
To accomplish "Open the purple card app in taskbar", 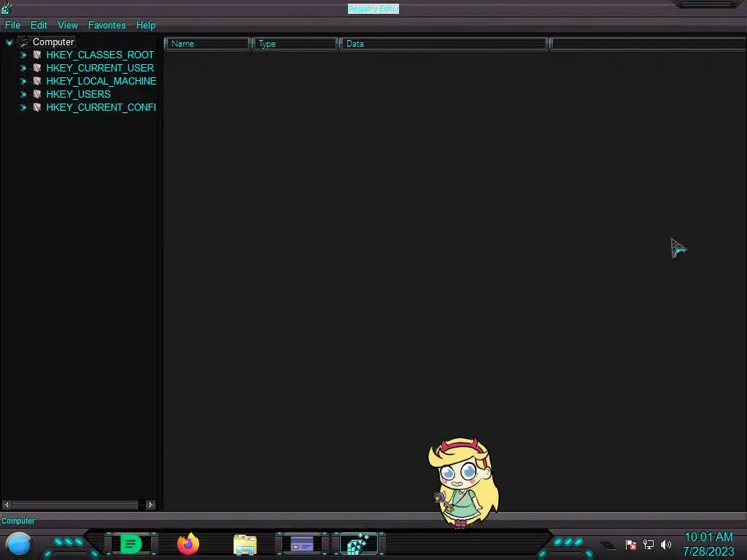I will point(302,544).
